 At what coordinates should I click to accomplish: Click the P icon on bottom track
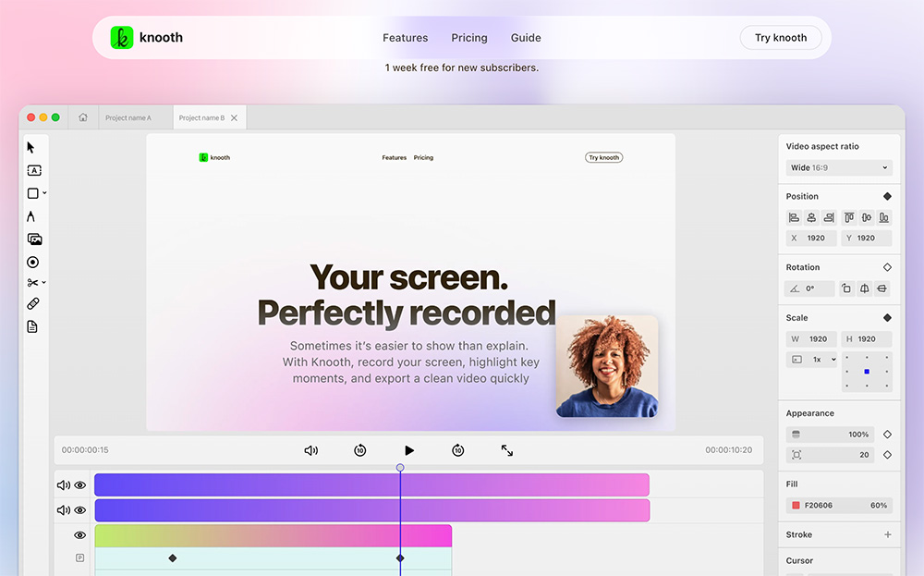coord(80,558)
